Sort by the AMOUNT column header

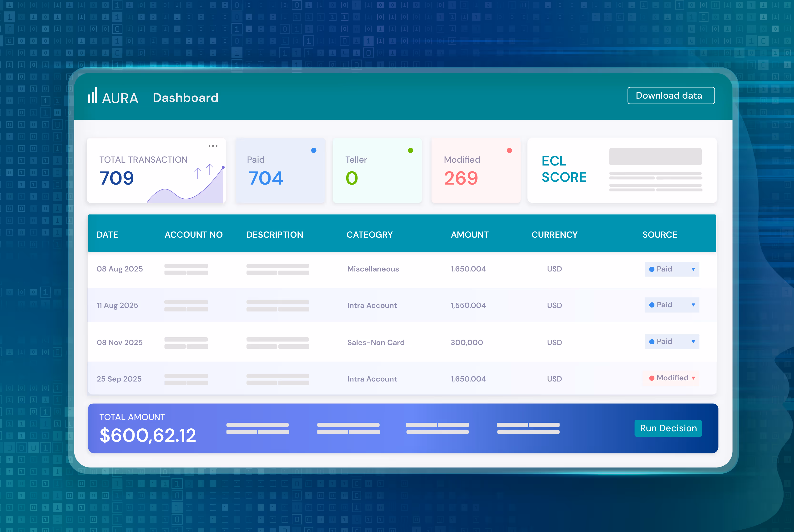470,234
